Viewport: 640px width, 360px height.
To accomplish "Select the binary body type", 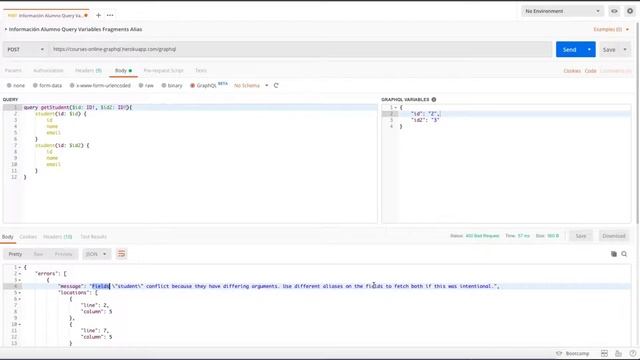I will click(172, 85).
